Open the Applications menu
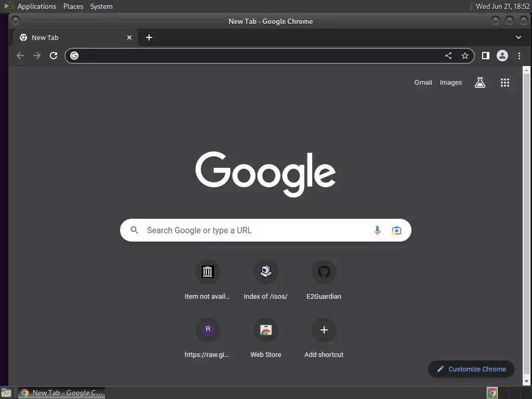Screen dimensions: 532x399 [37, 6]
